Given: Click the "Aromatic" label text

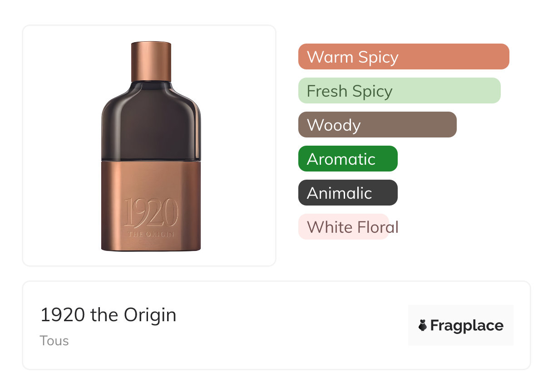Looking at the screenshot, I should pos(341,159).
